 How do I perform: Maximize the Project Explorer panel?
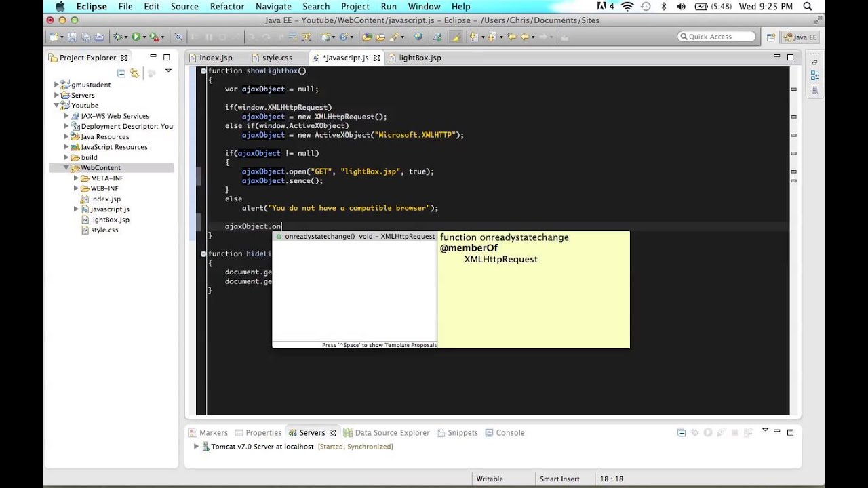tap(166, 58)
